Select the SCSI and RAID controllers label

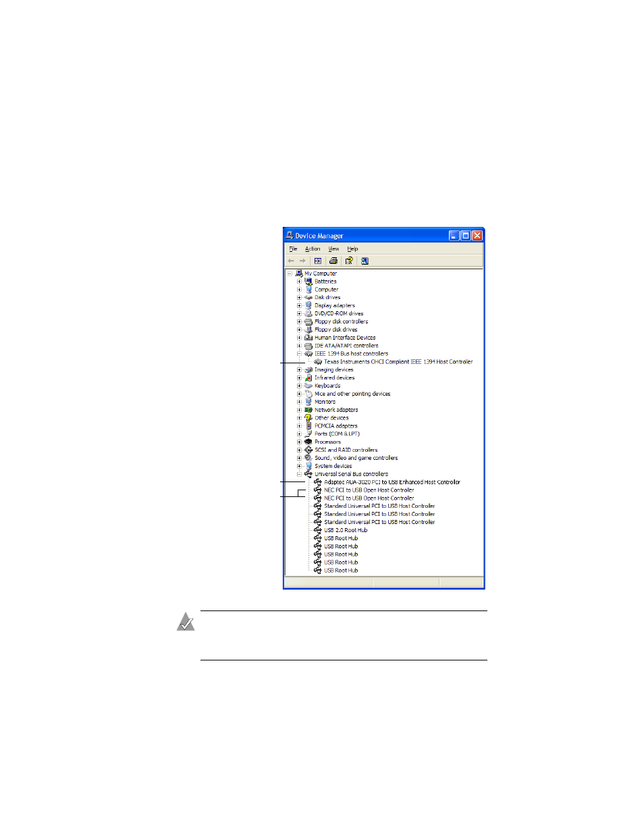346,450
